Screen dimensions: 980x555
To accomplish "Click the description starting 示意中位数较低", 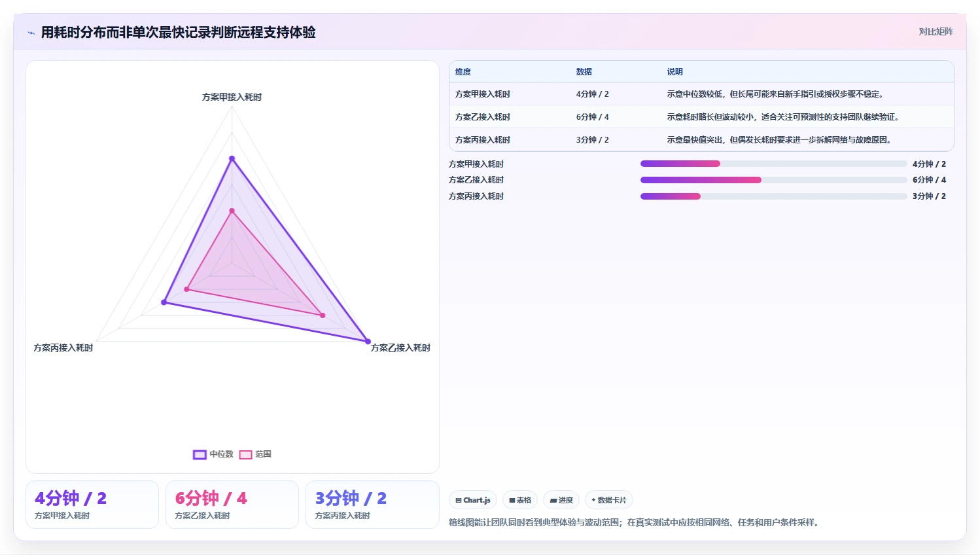I will tap(776, 94).
